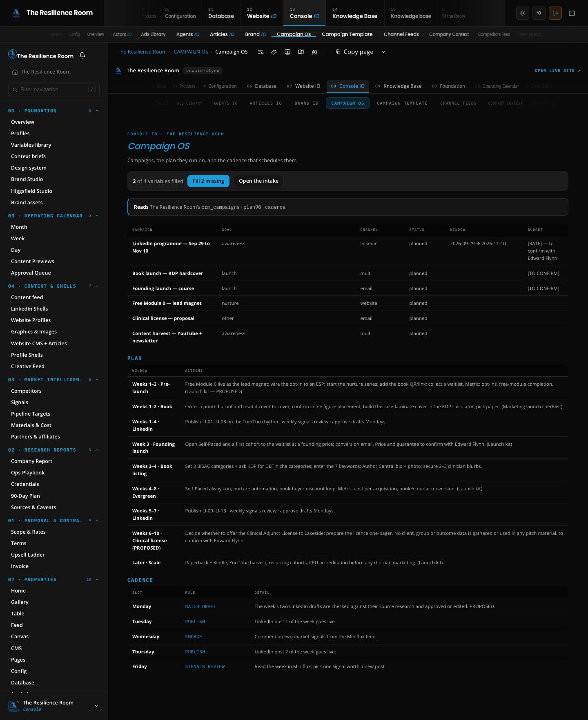This screenshot has height=720, width=588.
Task: Collapse the Content & Shells sidebar section
Action: (x=97, y=286)
